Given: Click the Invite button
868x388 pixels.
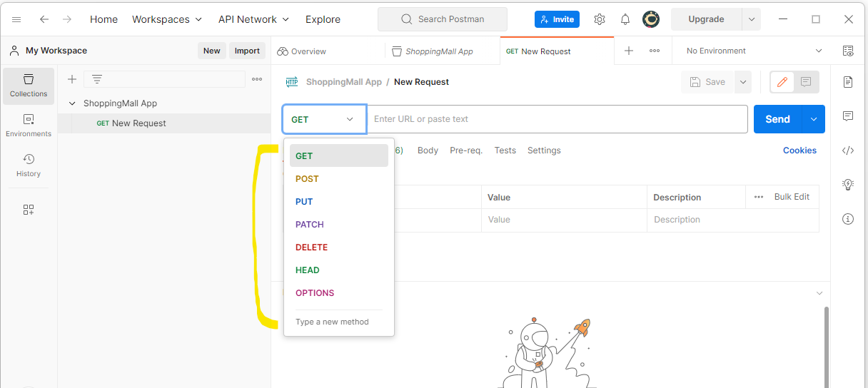Looking at the screenshot, I should click(x=557, y=19).
